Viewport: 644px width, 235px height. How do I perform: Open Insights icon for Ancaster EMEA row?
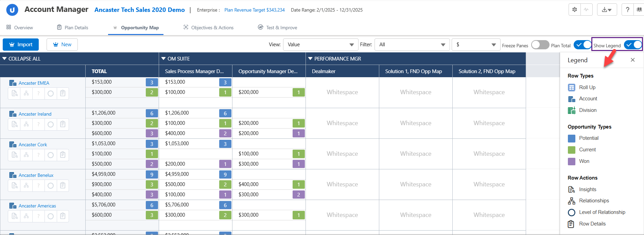tap(14, 94)
